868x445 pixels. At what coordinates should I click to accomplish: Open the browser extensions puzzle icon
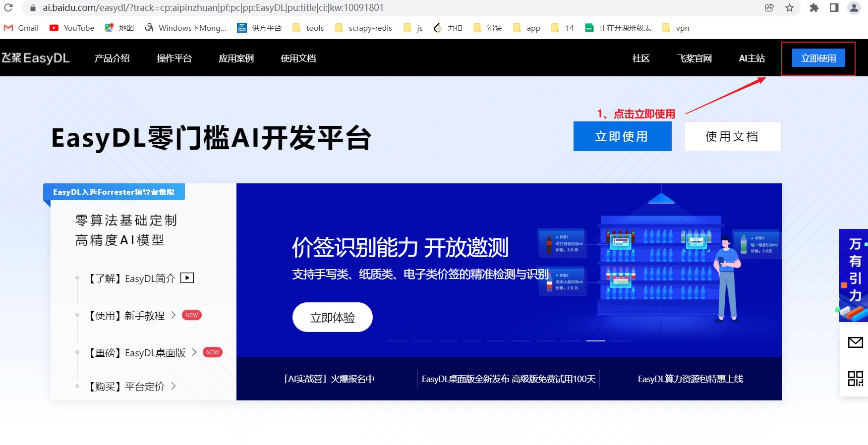[x=814, y=7]
